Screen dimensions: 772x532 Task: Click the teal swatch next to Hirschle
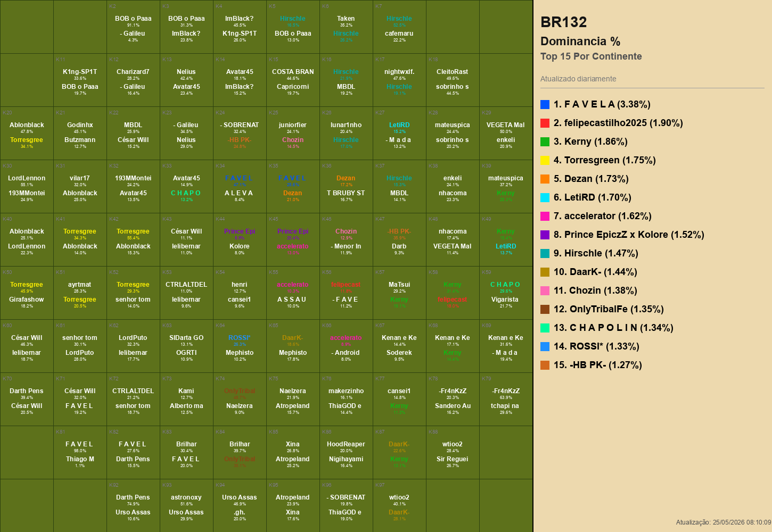545,253
